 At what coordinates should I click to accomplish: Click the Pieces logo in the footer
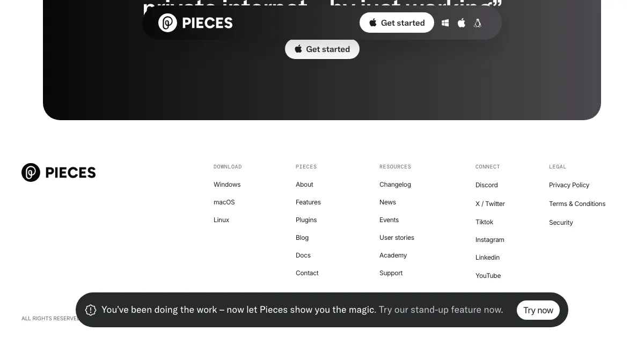(58, 172)
